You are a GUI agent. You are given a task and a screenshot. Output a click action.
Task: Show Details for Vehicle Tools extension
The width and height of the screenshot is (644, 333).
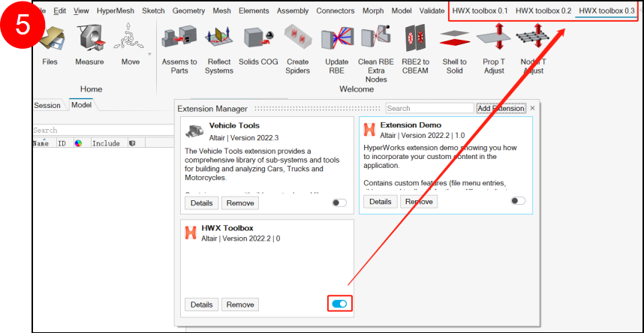click(x=202, y=202)
